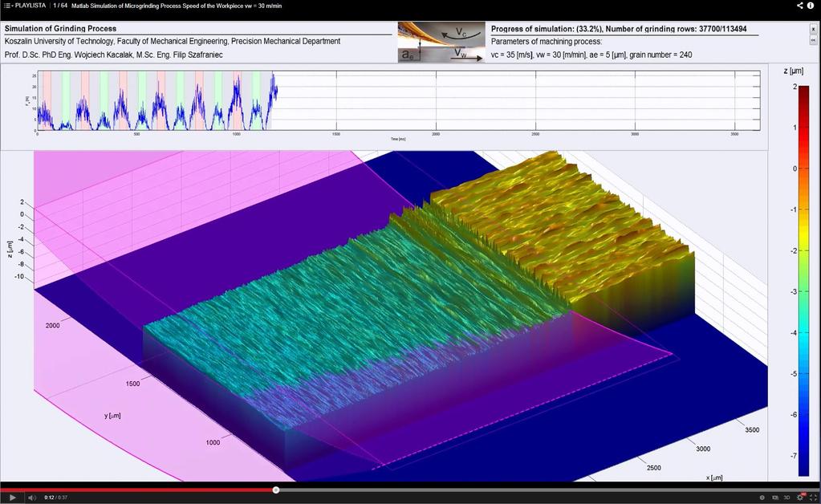The image size is (821, 504).
Task: Click the y [µm] axis label
Action: 112,416
